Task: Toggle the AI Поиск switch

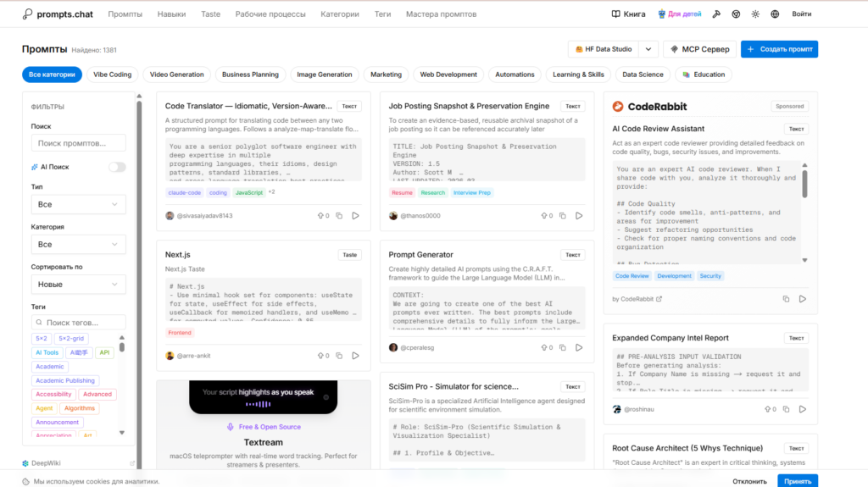Action: [117, 167]
